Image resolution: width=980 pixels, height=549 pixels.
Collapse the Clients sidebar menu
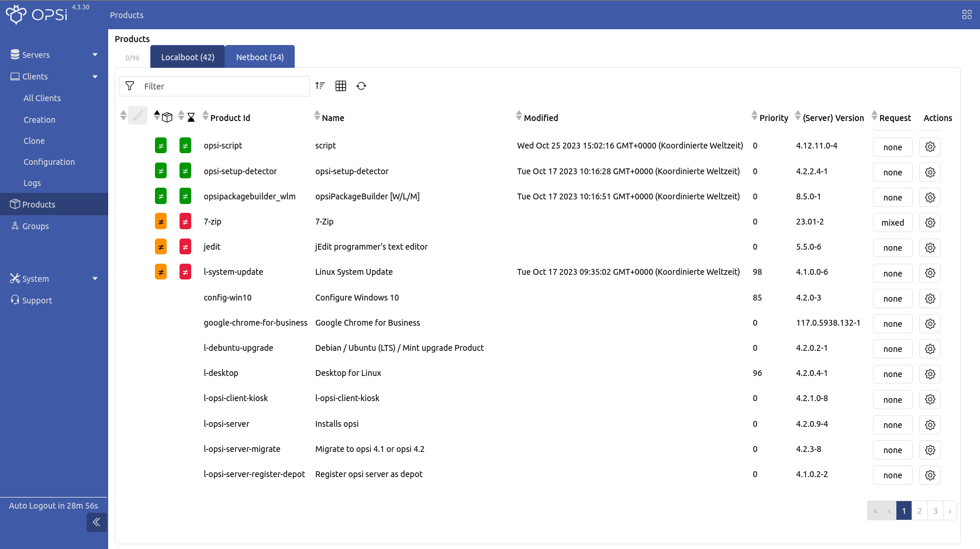coord(54,76)
